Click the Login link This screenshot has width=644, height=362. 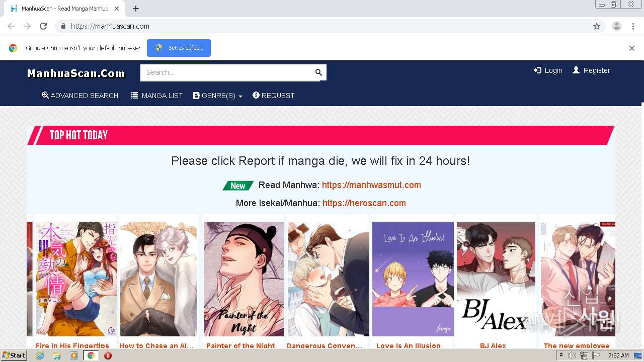548,70
